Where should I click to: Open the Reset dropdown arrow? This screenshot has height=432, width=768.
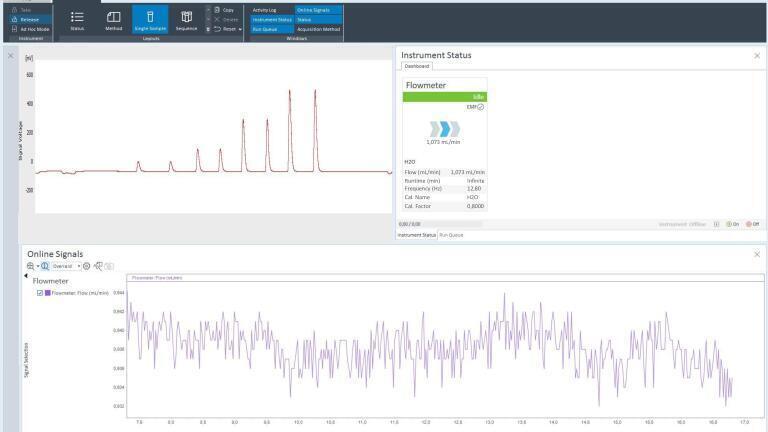tap(240, 29)
